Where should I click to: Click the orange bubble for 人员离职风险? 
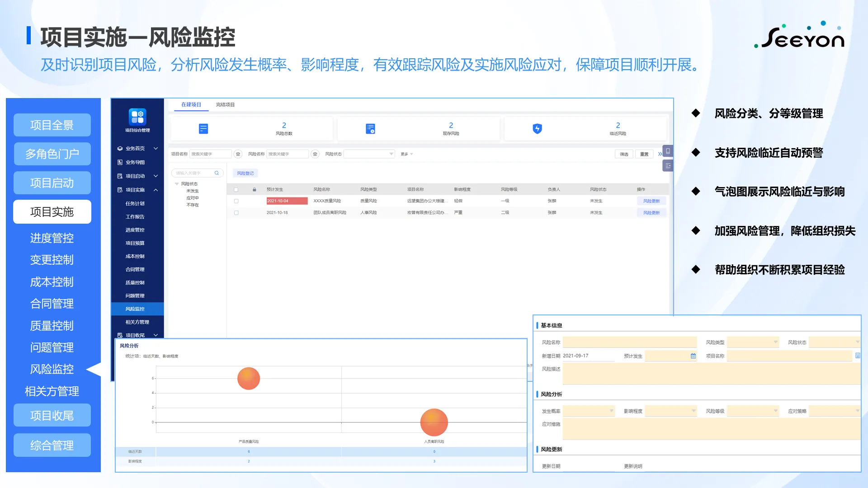434,422
